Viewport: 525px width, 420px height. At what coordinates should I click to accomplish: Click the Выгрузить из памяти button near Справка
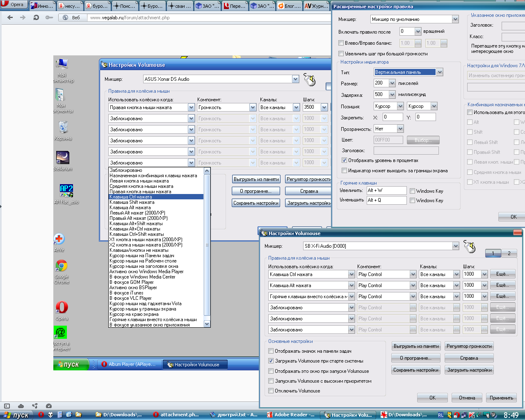click(x=416, y=346)
